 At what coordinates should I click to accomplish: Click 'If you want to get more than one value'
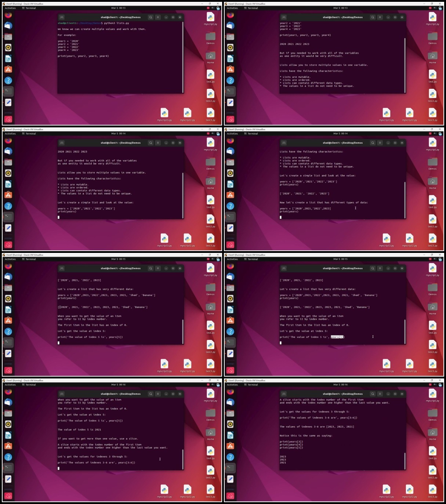point(98,439)
